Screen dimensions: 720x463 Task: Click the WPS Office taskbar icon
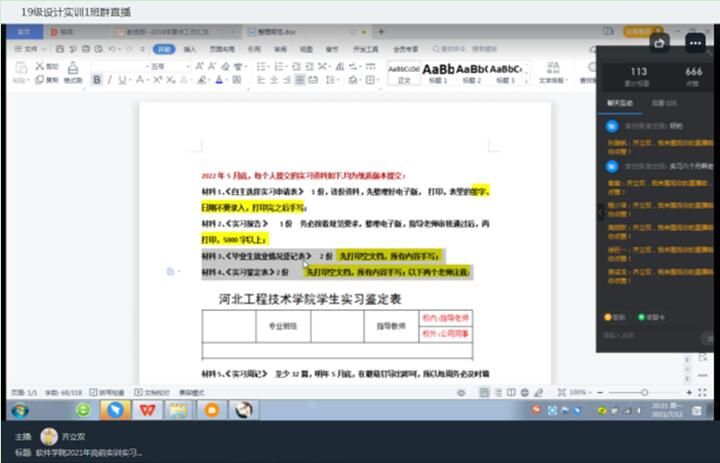(x=146, y=410)
